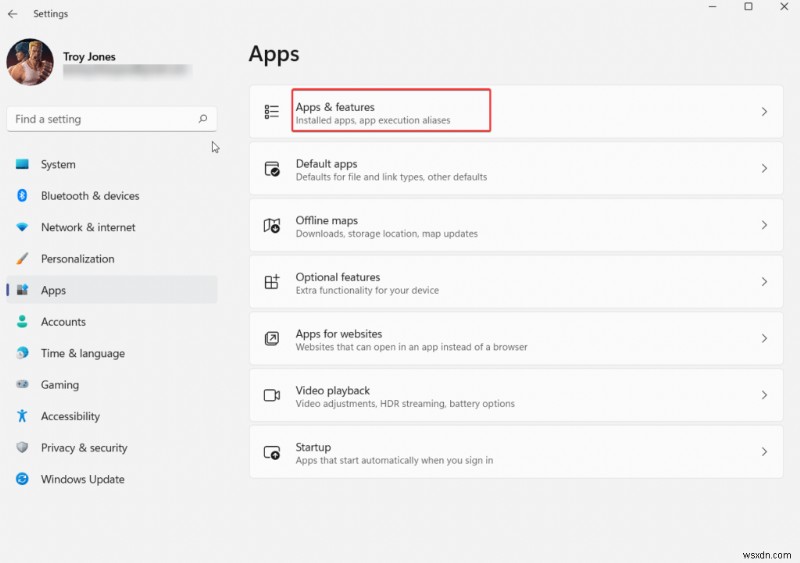Open Apps & features
This screenshot has width=800, height=563.
coord(516,112)
